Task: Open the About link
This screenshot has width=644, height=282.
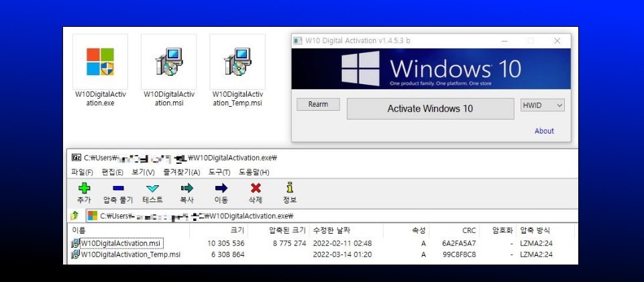Action: (x=544, y=131)
